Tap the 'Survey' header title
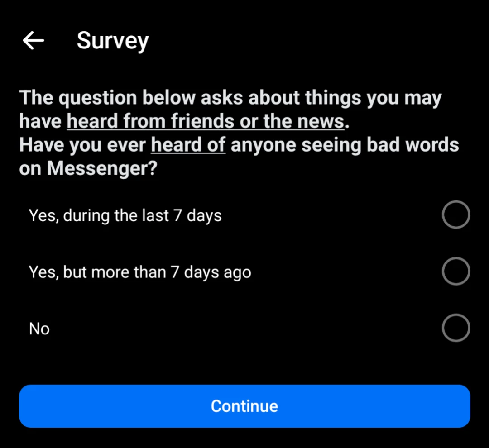 pos(113,40)
